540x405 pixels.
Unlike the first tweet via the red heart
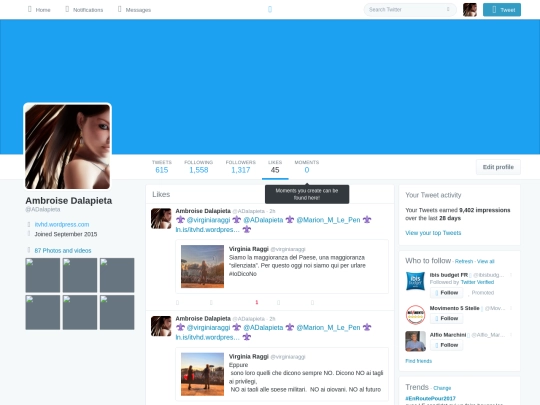pos(257,302)
